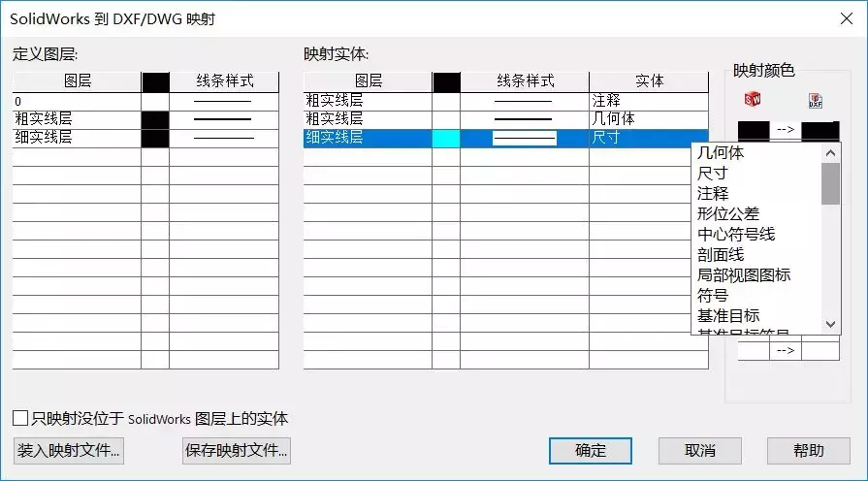Select layer 0 in 定义图层 table

tap(77, 101)
